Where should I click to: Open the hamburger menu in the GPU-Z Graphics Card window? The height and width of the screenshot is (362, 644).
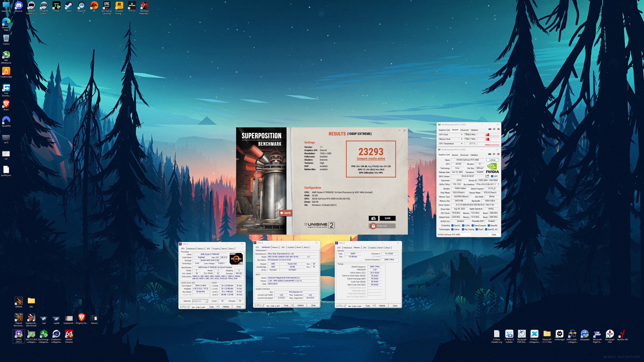tap(498, 154)
